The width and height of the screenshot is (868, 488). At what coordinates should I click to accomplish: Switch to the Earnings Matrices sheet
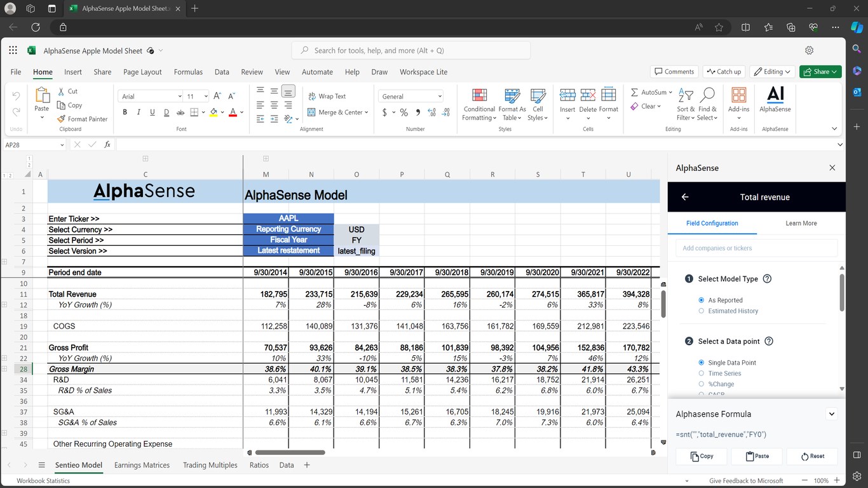point(142,465)
